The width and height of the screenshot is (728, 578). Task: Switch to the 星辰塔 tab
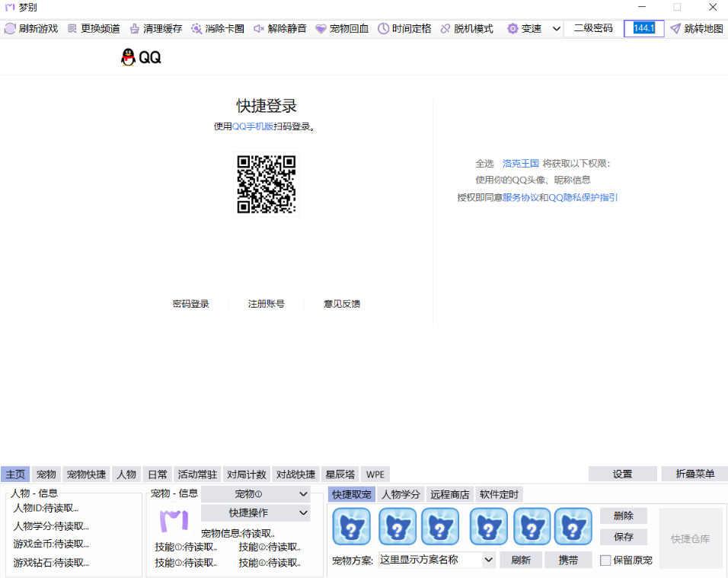[339, 474]
